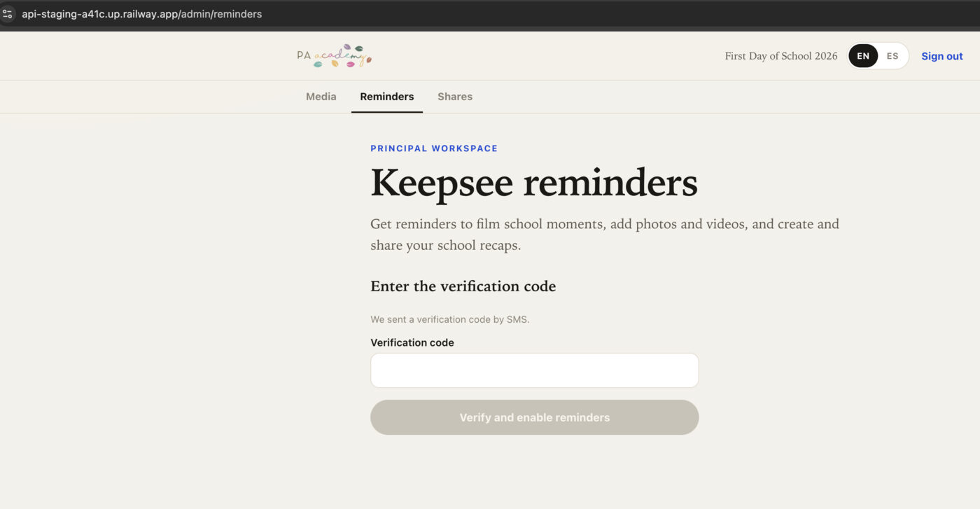The height and width of the screenshot is (509, 980).
Task: Select the Reminders tab
Action: coord(387,97)
